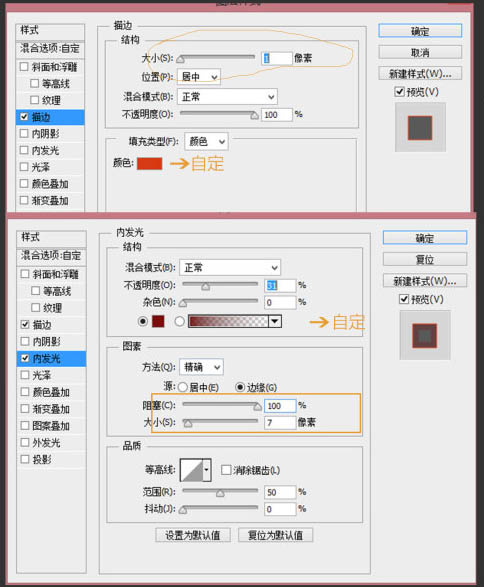Open the contour picker dropdown arrow
This screenshot has width=484, height=587.
[207, 470]
